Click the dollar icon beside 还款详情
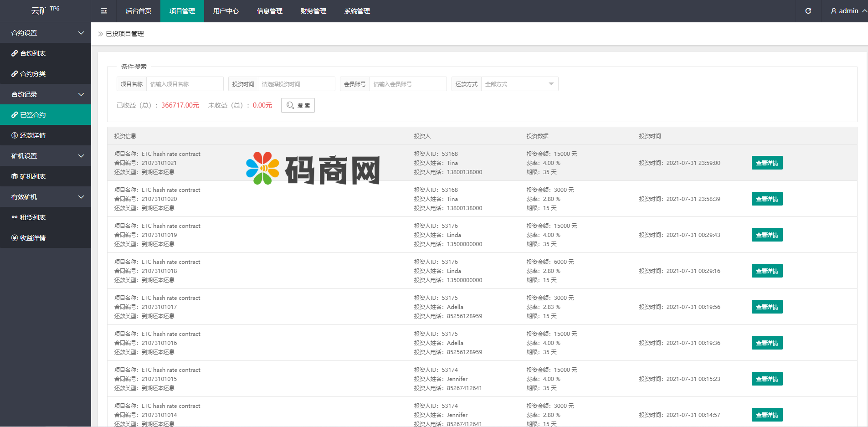 [15, 135]
